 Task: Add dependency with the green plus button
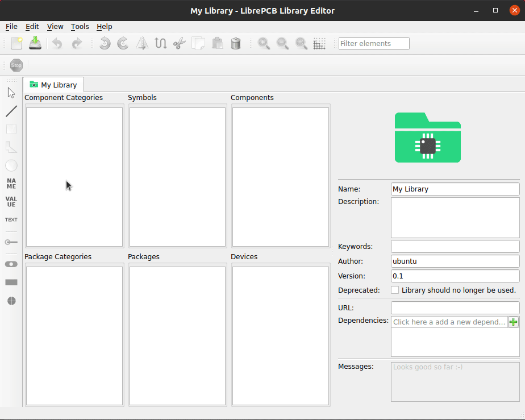(x=513, y=322)
